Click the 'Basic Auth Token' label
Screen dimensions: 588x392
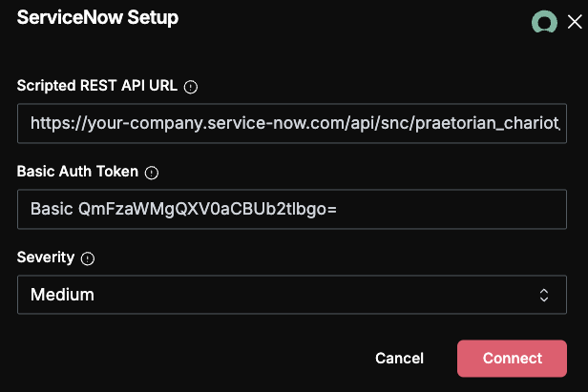coord(77,172)
